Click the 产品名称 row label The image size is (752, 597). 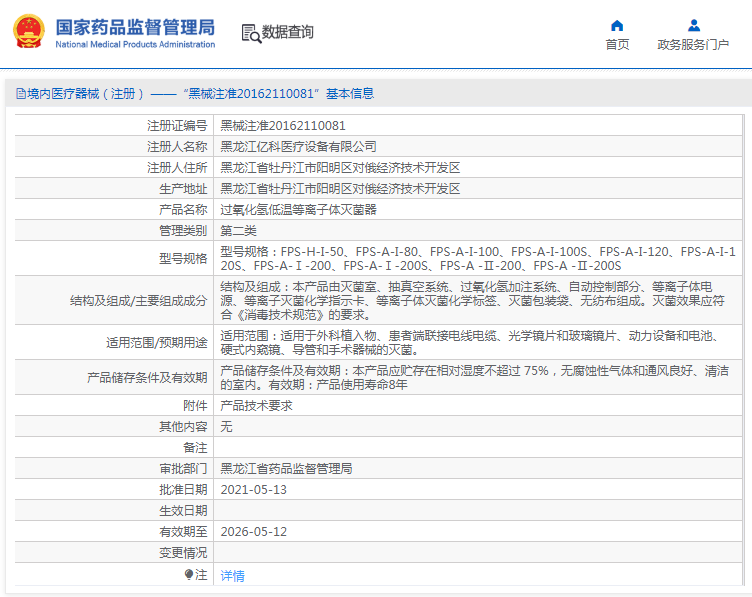point(183,210)
